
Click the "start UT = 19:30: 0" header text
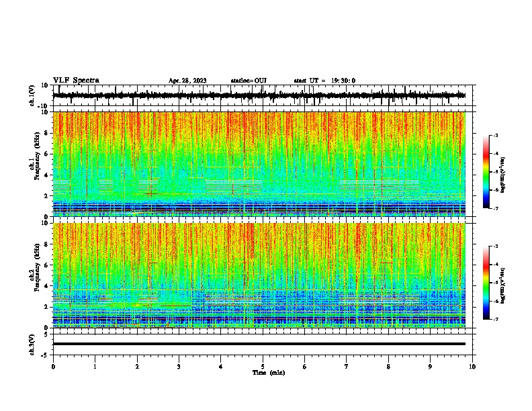coord(324,81)
